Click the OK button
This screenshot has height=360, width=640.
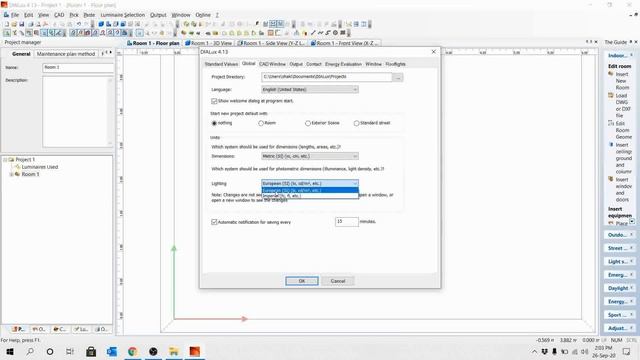(302, 281)
